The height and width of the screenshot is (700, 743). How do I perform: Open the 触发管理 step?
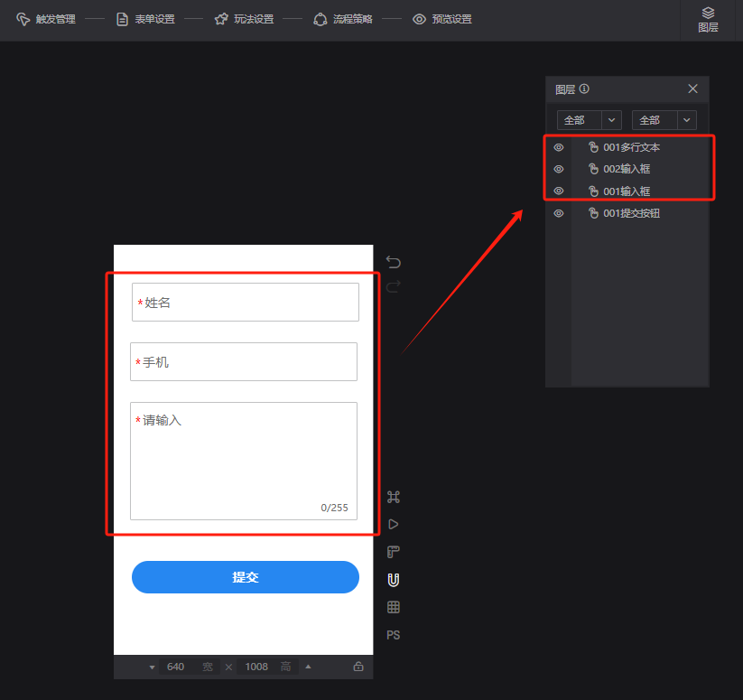(x=46, y=19)
